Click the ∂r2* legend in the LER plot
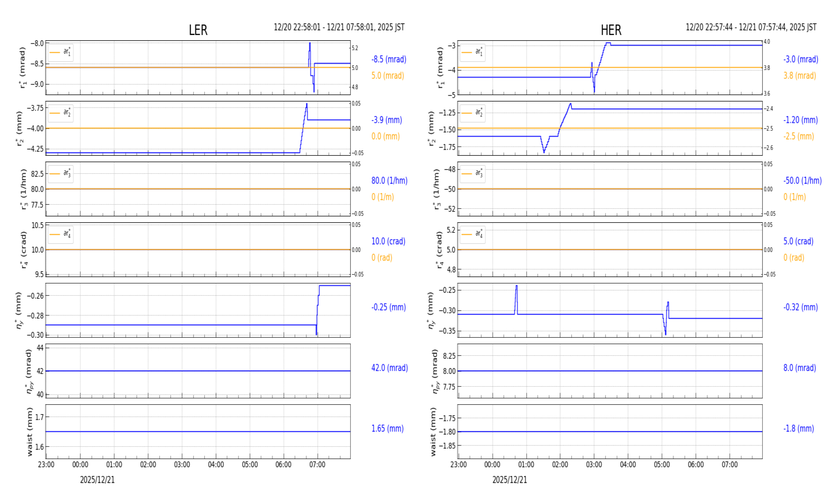Image resolution: width=824 pixels, height=504 pixels. point(61,113)
